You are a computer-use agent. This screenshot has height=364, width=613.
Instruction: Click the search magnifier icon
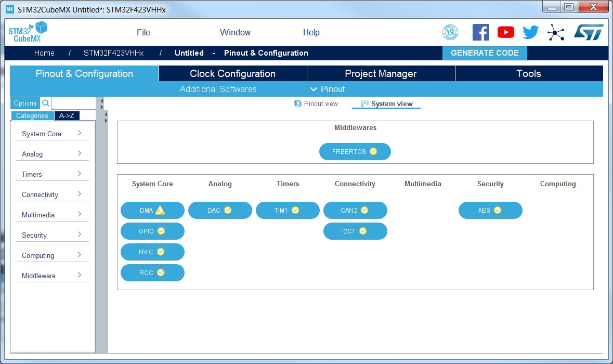coord(46,103)
